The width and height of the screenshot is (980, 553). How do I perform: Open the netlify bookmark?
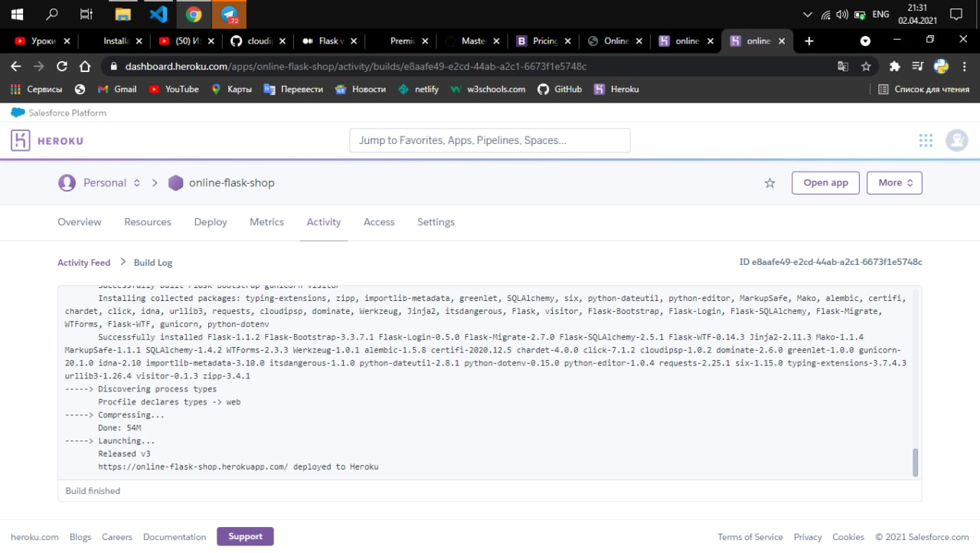click(x=418, y=90)
